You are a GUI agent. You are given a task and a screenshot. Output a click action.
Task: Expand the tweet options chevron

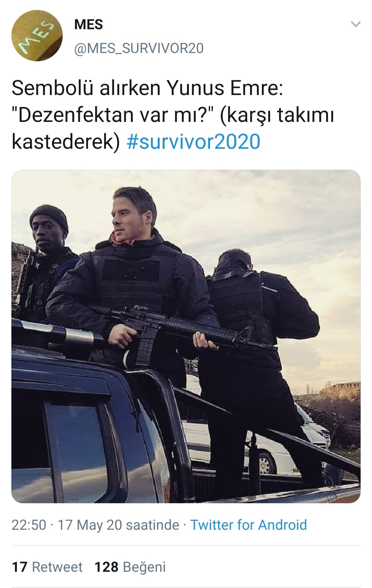(355, 24)
